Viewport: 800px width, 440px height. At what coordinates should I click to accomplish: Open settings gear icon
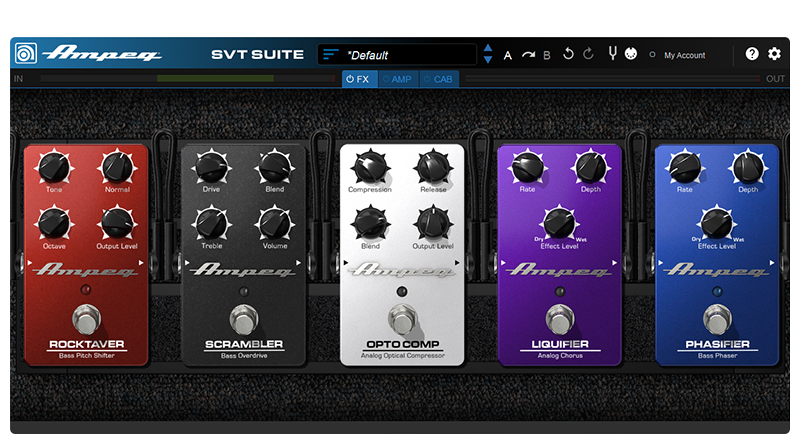[x=774, y=54]
